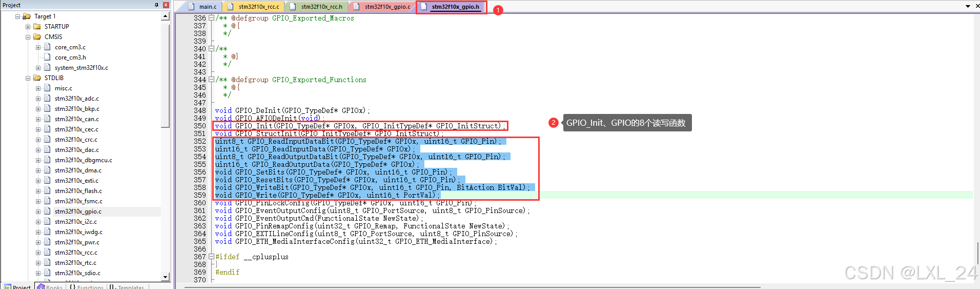This screenshot has height=289, width=980.
Task: Select the stm32f10x_gpio.h editor tab
Action: [x=450, y=7]
